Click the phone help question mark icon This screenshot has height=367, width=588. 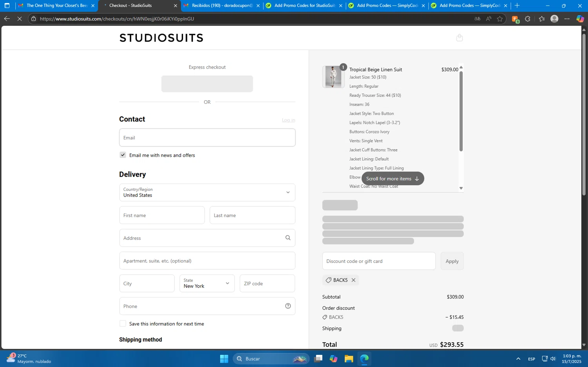(x=288, y=306)
